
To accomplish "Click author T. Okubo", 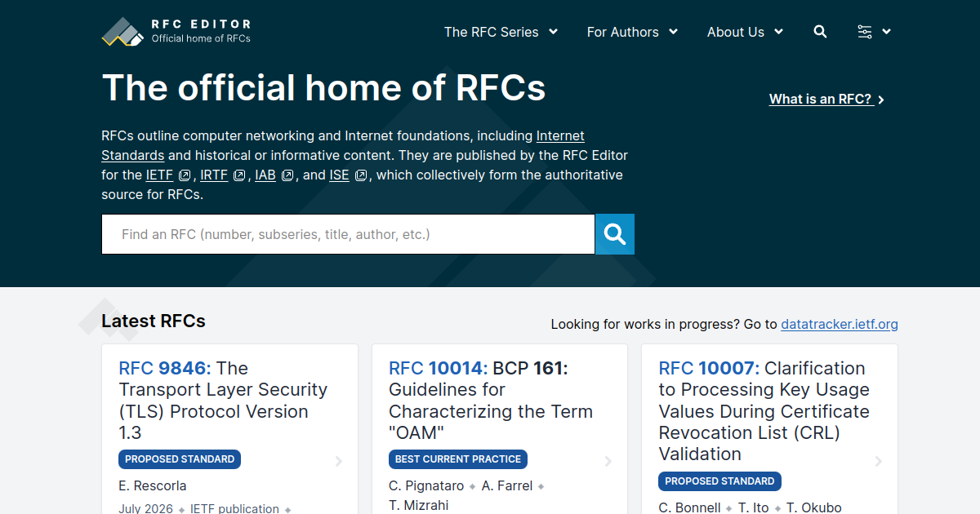I will (814, 507).
